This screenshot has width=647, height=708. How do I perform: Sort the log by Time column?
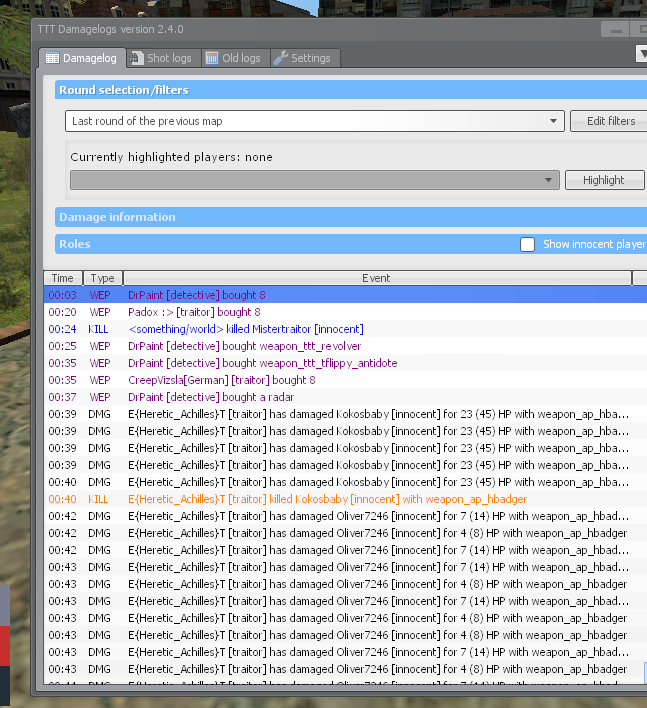(x=62, y=278)
